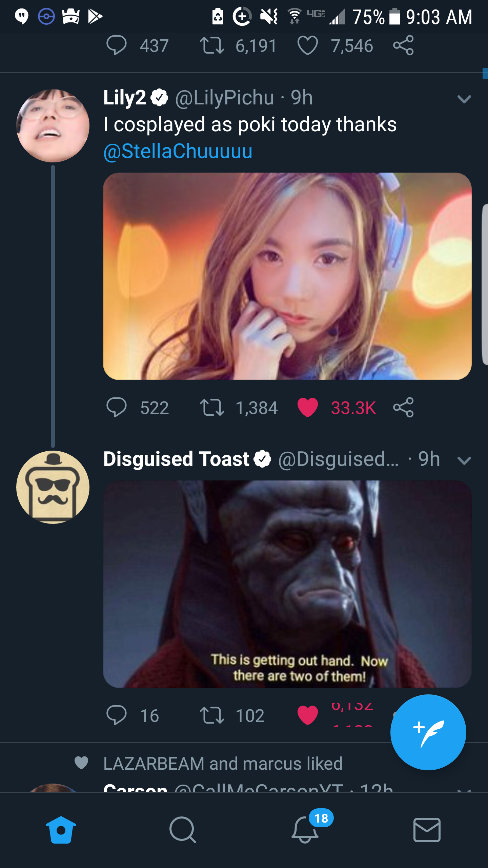
Task: Open the @StellaChuuuuu mention link
Action: click(178, 151)
